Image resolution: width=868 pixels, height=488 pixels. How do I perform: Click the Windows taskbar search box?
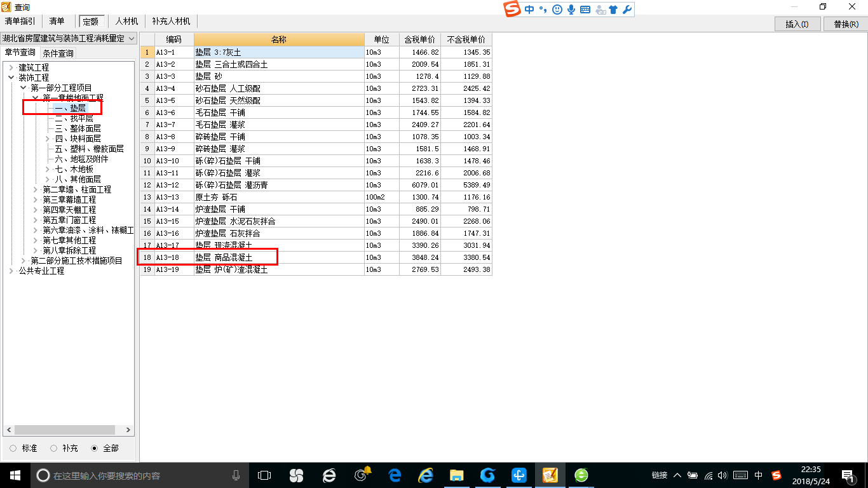pos(139,475)
